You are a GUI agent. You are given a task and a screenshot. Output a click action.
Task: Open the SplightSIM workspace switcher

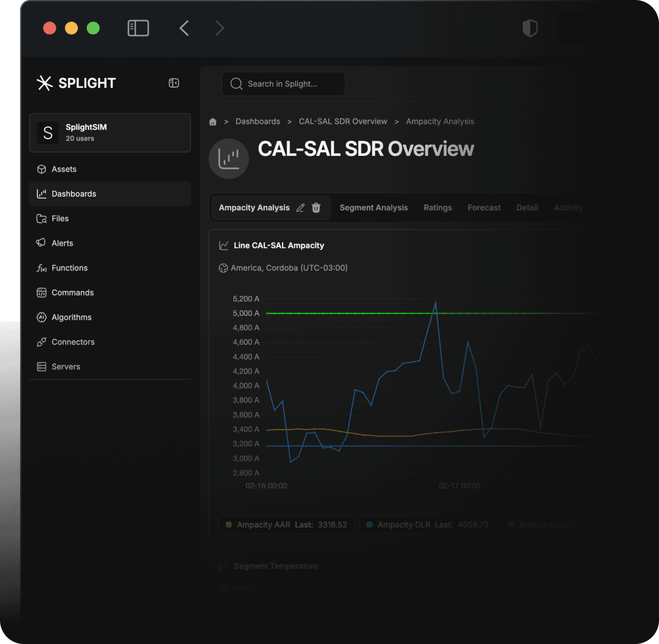pyautogui.click(x=110, y=133)
